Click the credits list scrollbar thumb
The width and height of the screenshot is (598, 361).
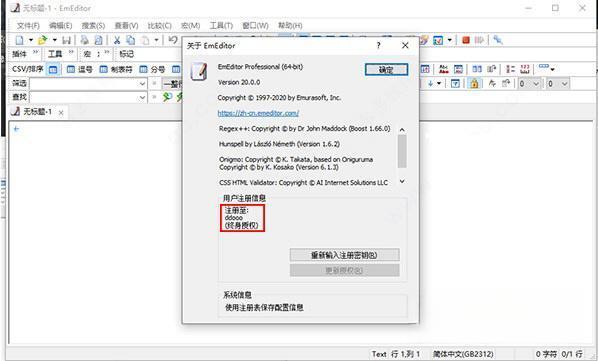click(402, 151)
